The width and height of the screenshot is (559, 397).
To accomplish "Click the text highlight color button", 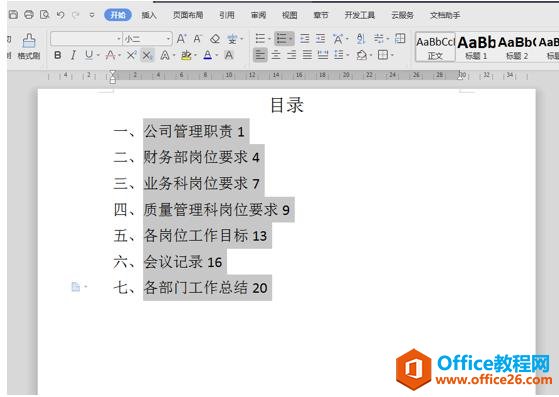I will (186, 55).
